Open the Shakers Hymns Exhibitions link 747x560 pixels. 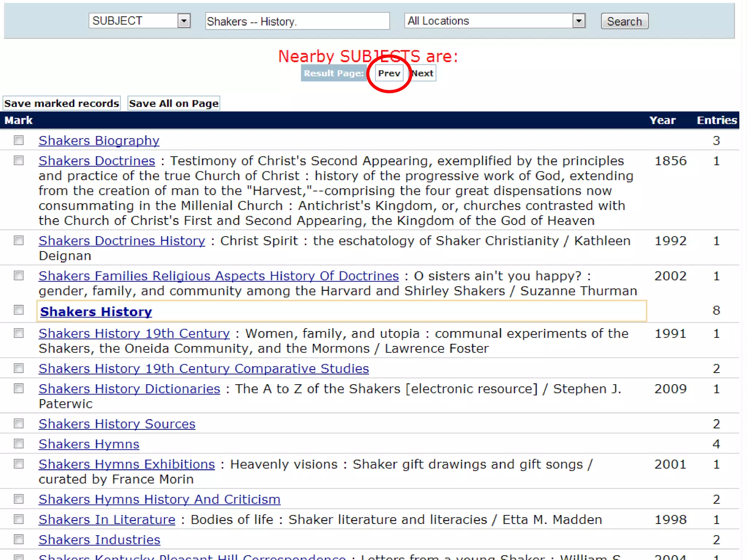point(127,464)
